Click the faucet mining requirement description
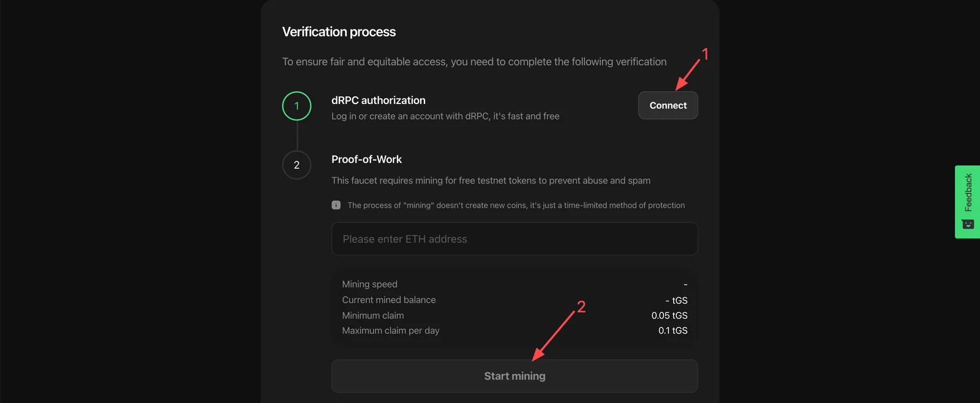Screen dimensions: 980x403 coord(491,181)
